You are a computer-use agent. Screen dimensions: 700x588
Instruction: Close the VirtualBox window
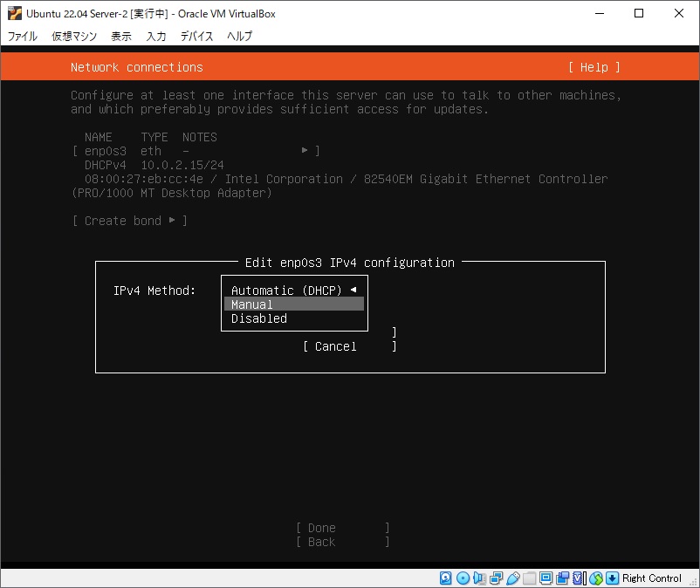tap(678, 13)
